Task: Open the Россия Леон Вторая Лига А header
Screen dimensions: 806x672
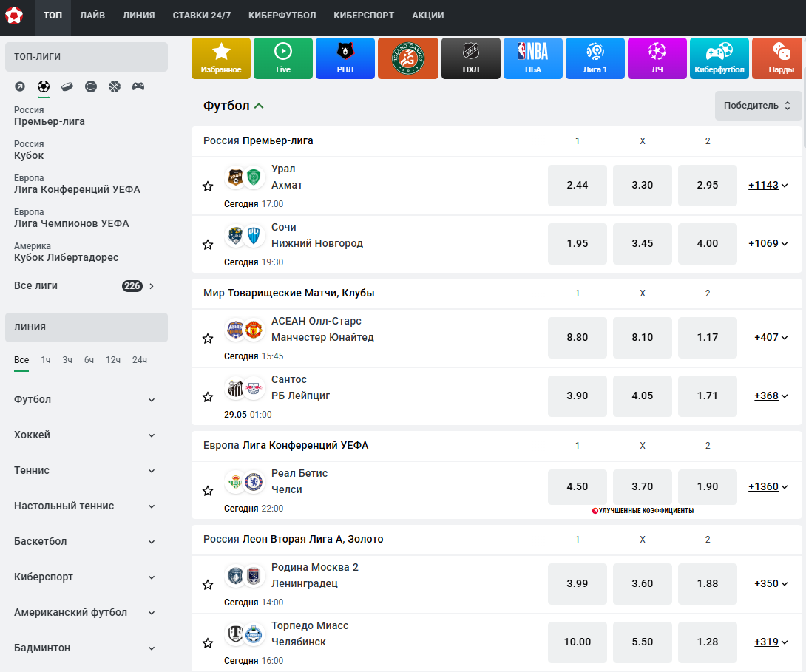Action: (293, 539)
